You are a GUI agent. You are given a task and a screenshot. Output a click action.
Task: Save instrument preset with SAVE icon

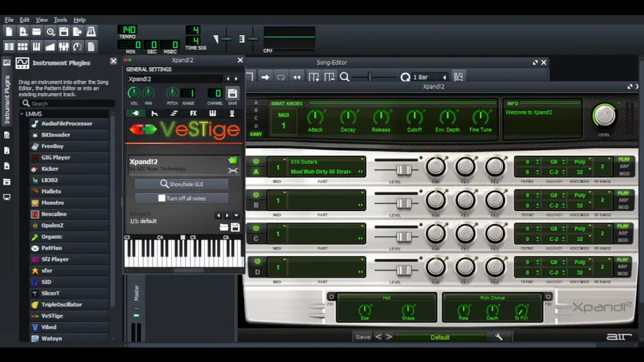click(x=233, y=94)
